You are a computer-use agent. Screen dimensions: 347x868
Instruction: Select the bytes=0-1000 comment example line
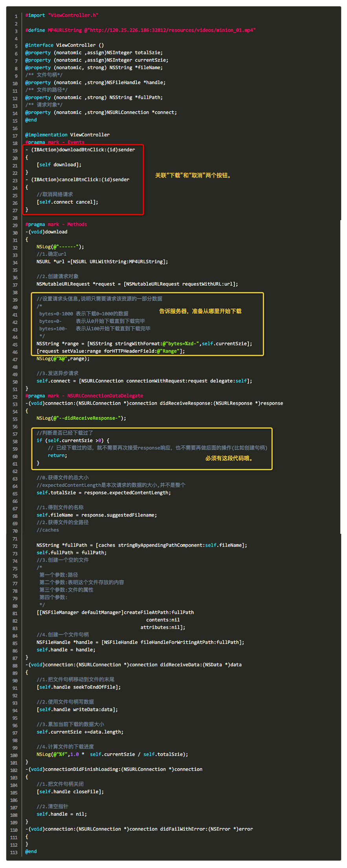[84, 314]
